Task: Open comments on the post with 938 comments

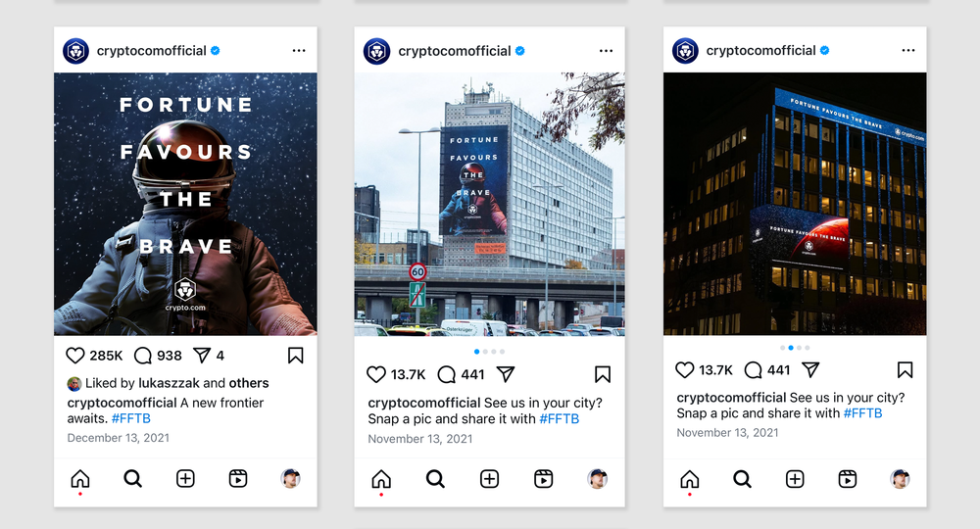Action: click(143, 356)
